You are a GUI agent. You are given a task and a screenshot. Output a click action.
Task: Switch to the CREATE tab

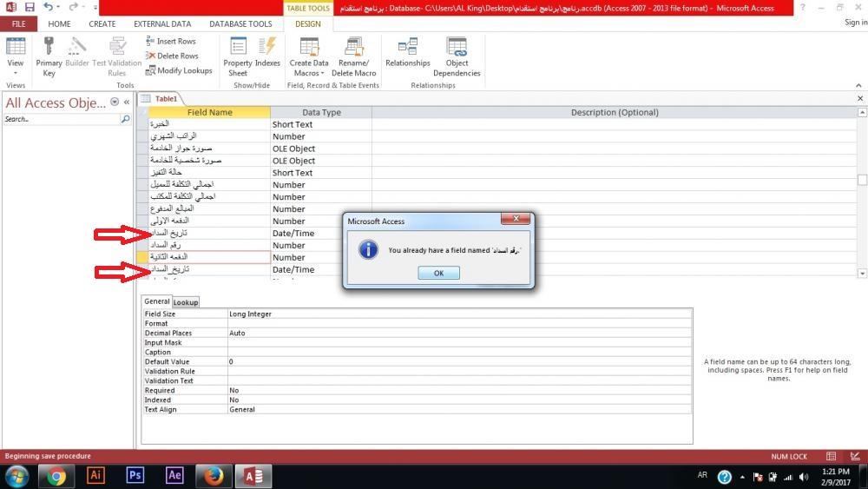tap(102, 23)
